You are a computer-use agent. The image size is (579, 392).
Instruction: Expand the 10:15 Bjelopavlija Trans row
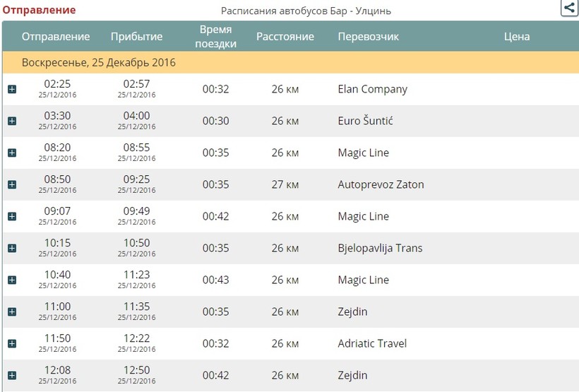click(x=12, y=248)
